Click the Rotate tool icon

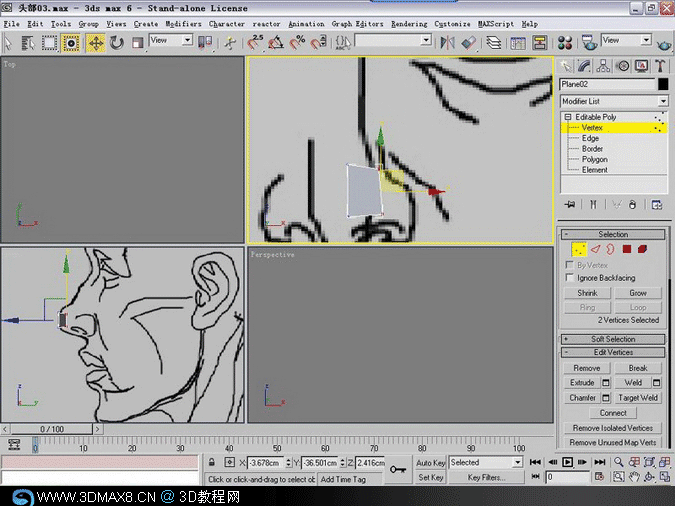click(117, 42)
